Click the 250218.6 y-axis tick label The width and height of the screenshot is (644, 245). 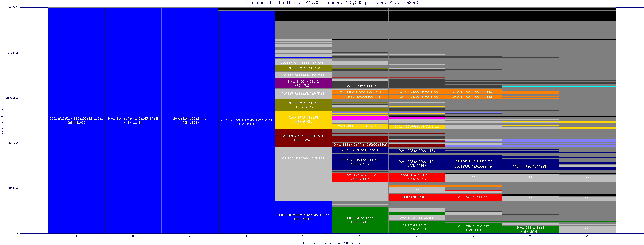pos(12,98)
